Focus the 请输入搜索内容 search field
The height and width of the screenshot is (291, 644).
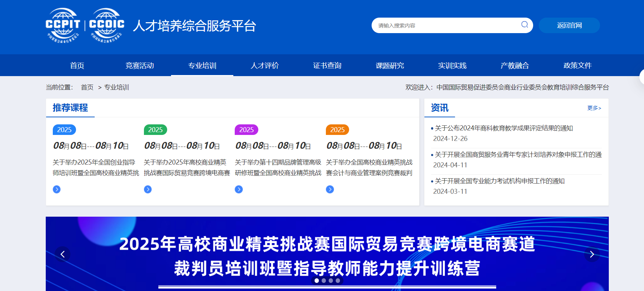click(447, 25)
